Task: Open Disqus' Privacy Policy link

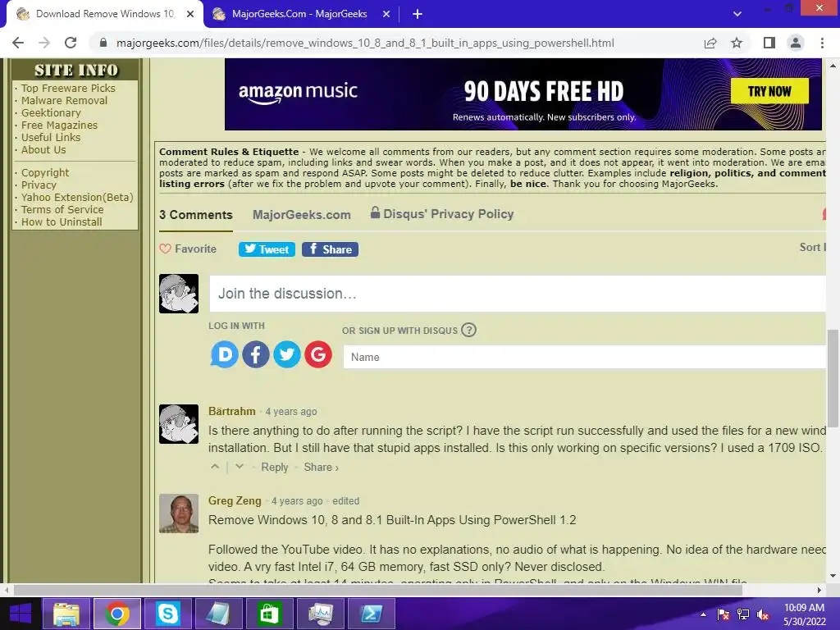Action: click(x=442, y=214)
